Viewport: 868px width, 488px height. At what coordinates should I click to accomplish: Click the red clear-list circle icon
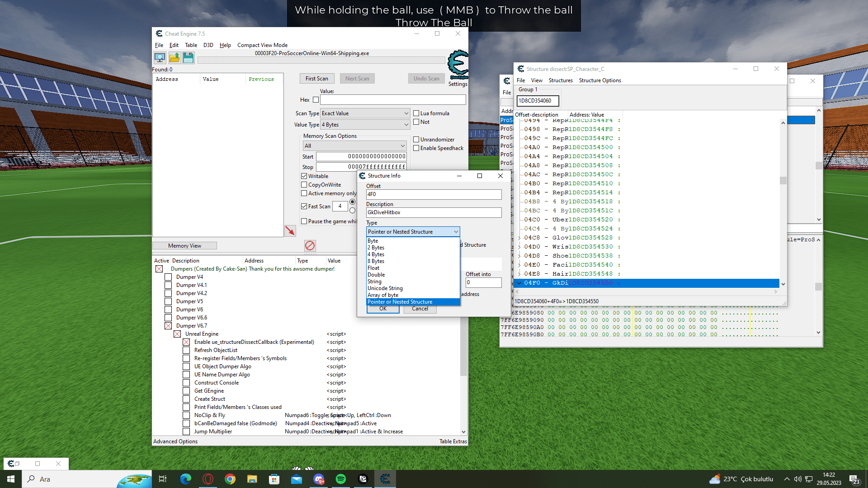310,245
